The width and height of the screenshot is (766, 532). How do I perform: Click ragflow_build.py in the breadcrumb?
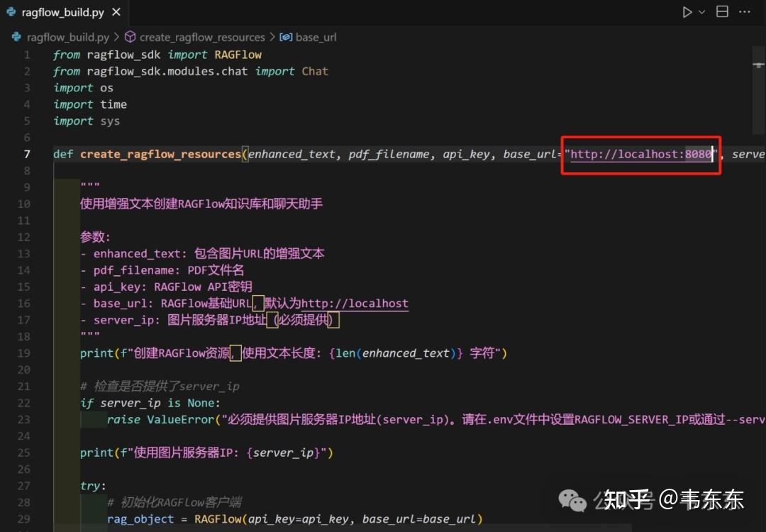tap(68, 37)
